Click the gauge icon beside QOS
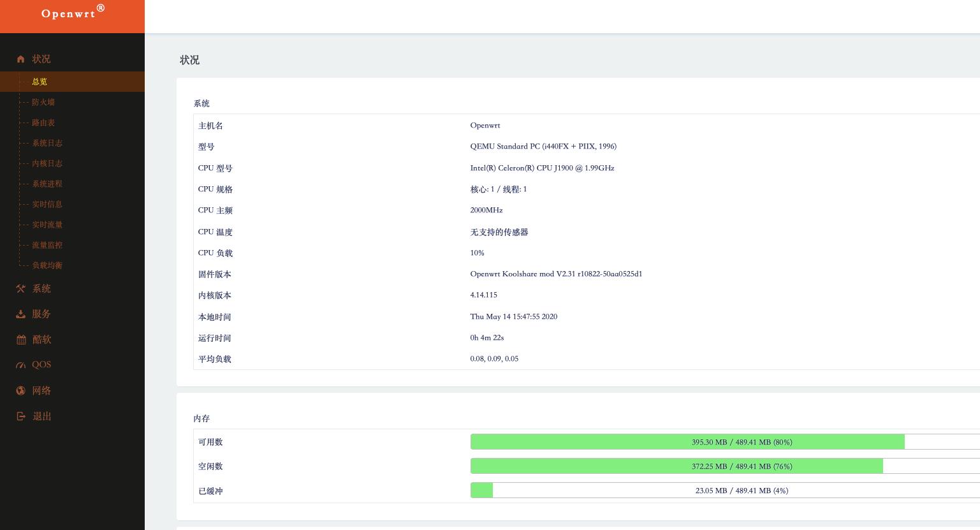980x530 pixels. 20,365
